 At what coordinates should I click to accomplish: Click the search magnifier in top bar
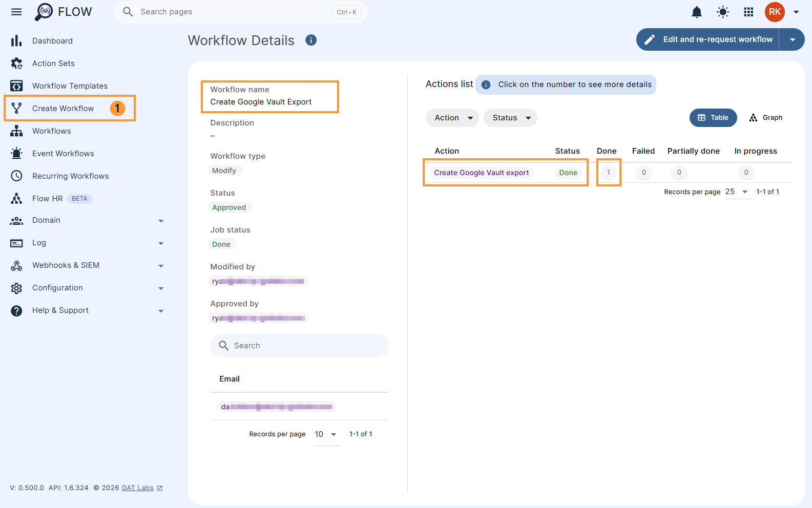(x=128, y=12)
